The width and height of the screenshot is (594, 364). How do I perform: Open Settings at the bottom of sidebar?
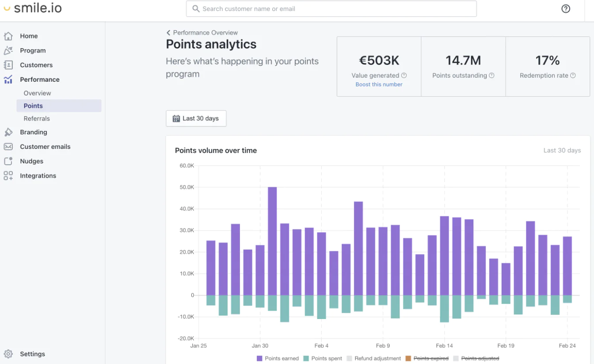pos(33,354)
